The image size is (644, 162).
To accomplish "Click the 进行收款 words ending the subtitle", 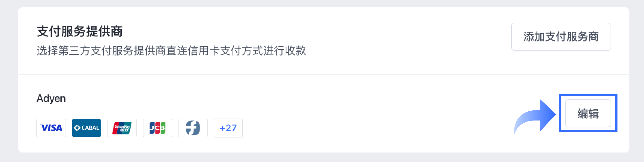I will click(x=285, y=51).
